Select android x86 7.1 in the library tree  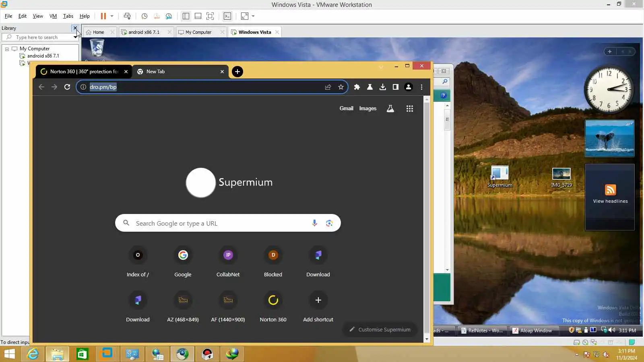[43, 56]
